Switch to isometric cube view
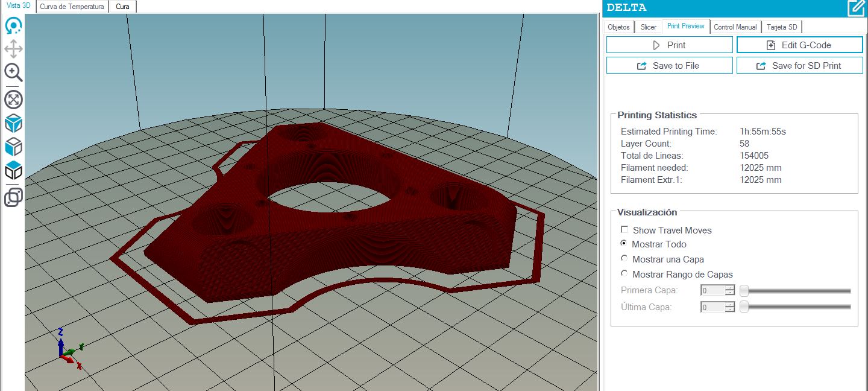Image resolution: width=868 pixels, height=391 pixels. point(13,124)
